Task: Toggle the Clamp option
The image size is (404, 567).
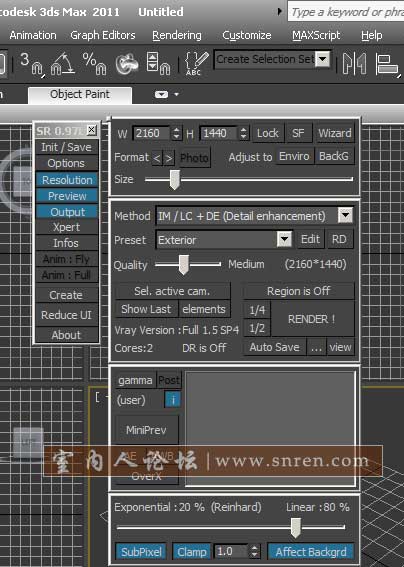Action: [191, 552]
